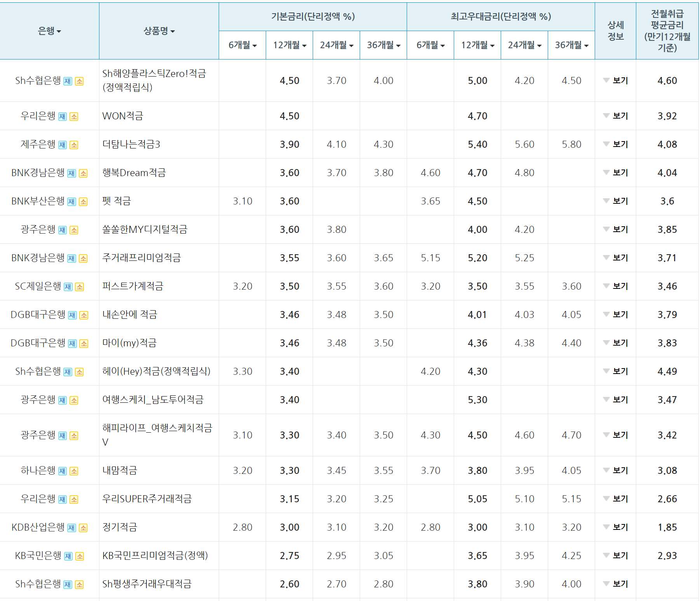The image size is (700, 601).
Task: Expand 보기 for 펫 적금
Action: click(616, 201)
